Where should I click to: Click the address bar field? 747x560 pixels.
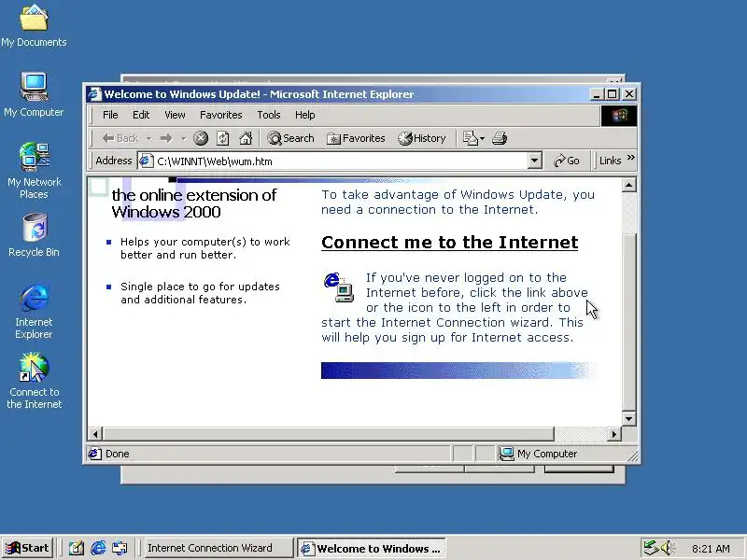pyautogui.click(x=341, y=161)
